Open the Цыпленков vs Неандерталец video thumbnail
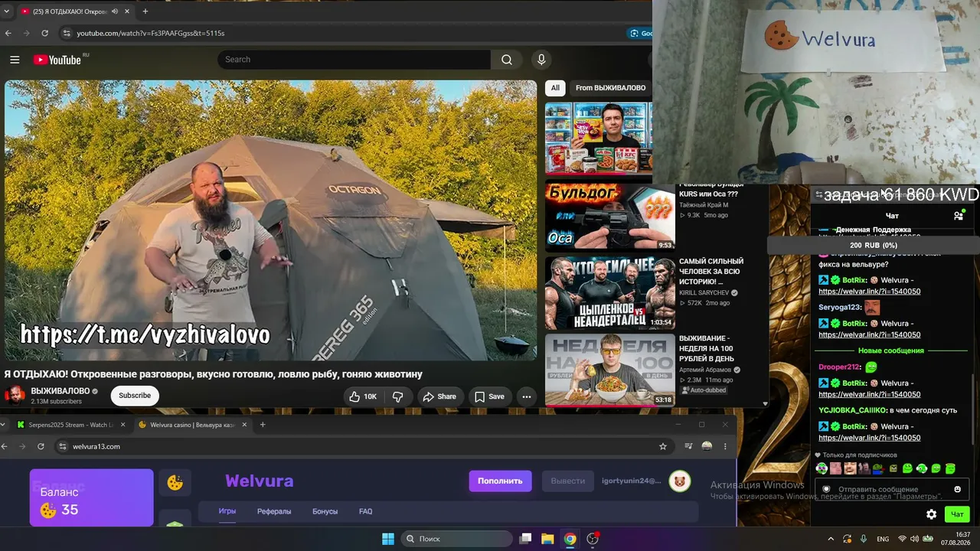Viewport: 980px width, 551px height. (x=609, y=293)
